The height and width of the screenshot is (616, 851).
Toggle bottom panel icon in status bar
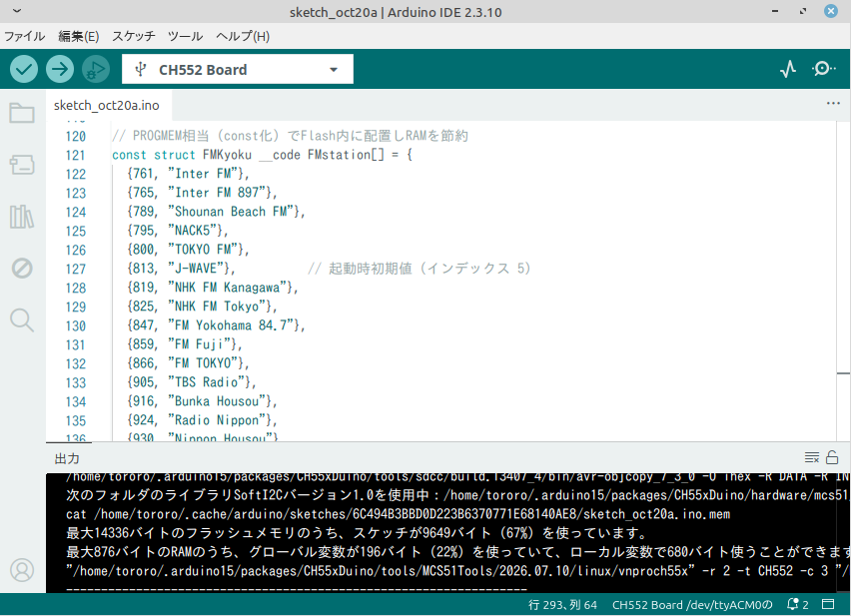[x=828, y=604]
